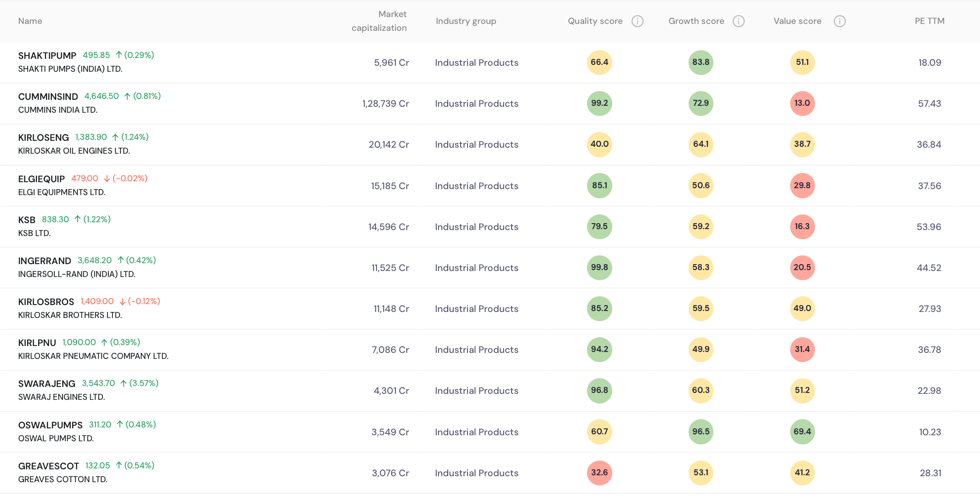Click ELGIEQUIP value score badge 29.8

(x=802, y=185)
